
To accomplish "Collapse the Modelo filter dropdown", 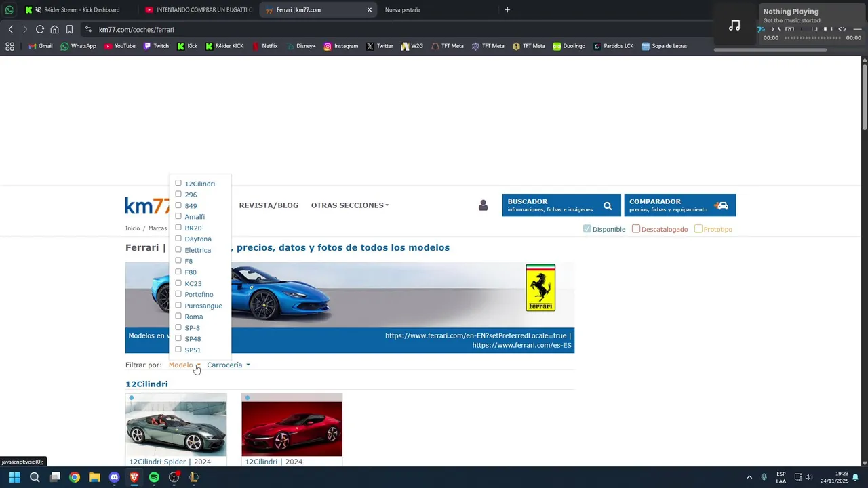I will (x=184, y=365).
